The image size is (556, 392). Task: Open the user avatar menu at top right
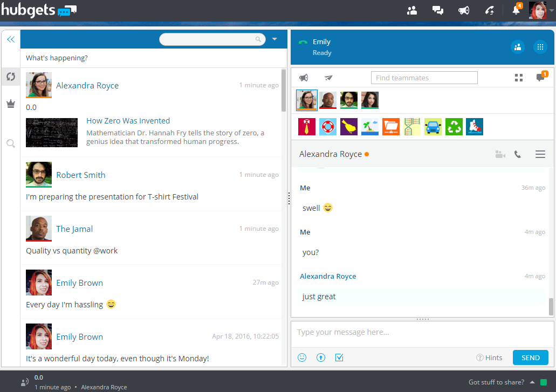(538, 10)
